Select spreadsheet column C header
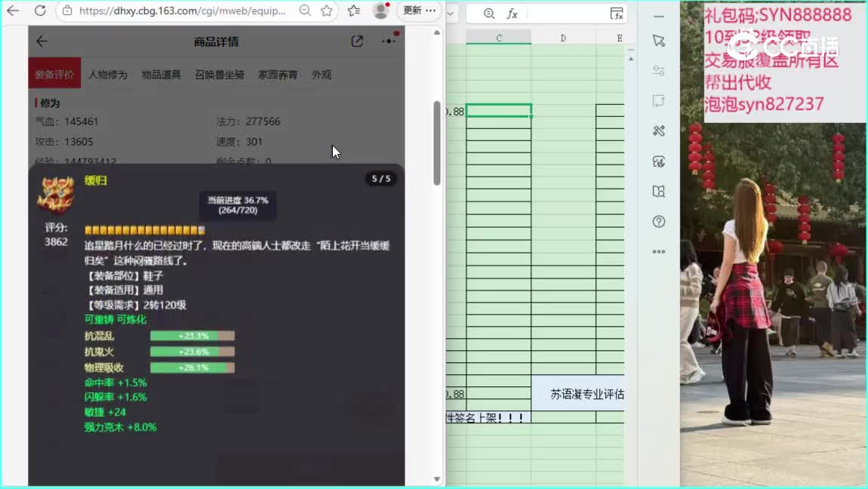This screenshot has height=489, width=868. pos(499,38)
